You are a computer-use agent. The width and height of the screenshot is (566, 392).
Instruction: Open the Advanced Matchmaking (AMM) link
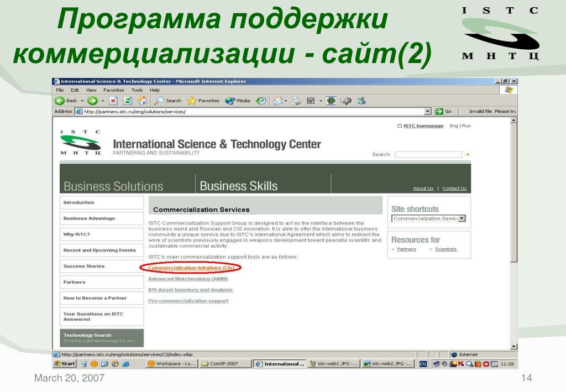click(x=188, y=279)
